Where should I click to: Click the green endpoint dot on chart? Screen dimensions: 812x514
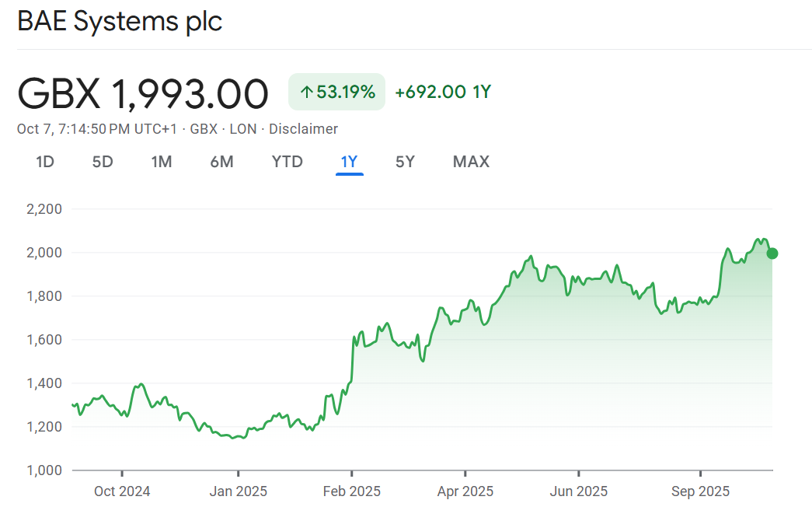772,253
